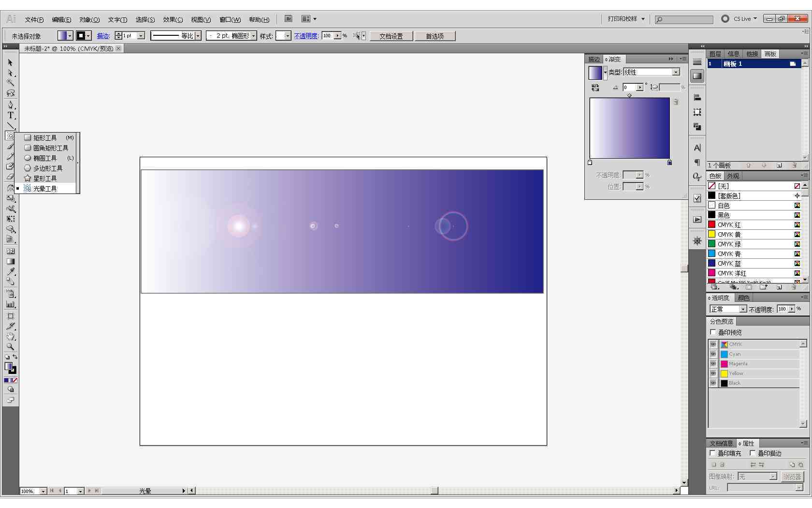The height and width of the screenshot is (508, 812).
Task: Open the 等比 stroke profile dropdown
Action: pos(198,36)
